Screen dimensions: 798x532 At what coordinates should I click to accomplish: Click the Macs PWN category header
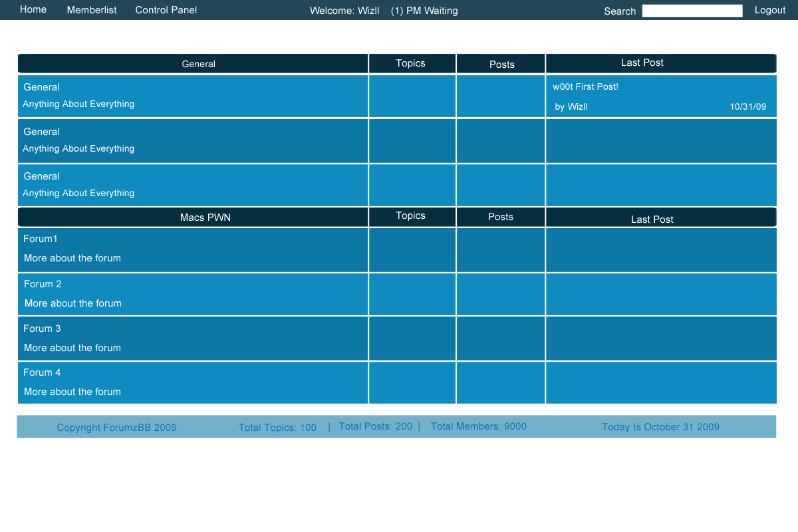(x=205, y=217)
